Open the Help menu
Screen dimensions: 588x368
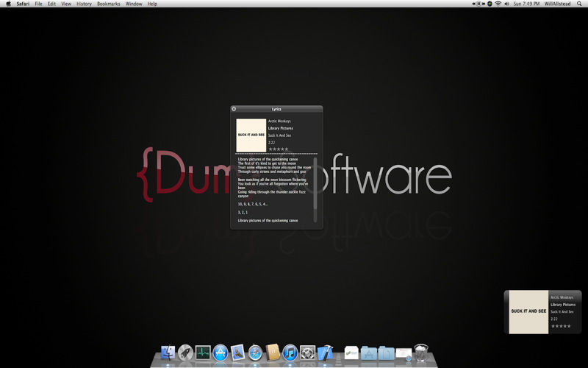click(152, 4)
